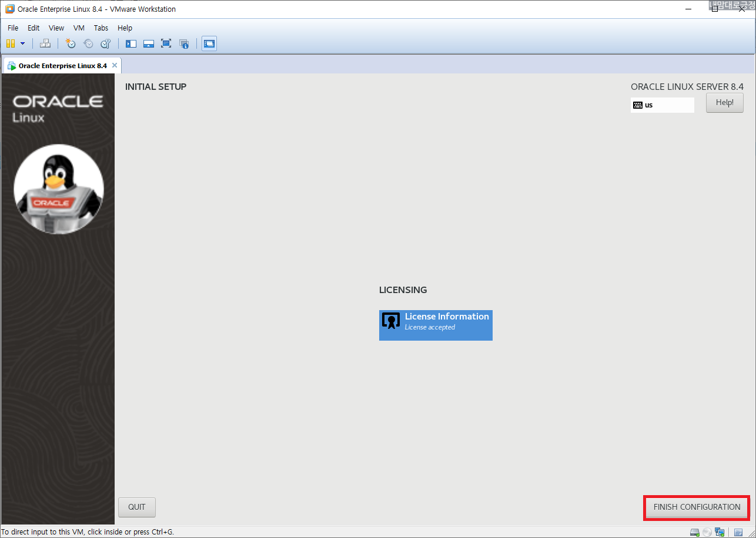Click the CD/DVD drive status bar icon
This screenshot has width=756, height=538.
(x=707, y=532)
